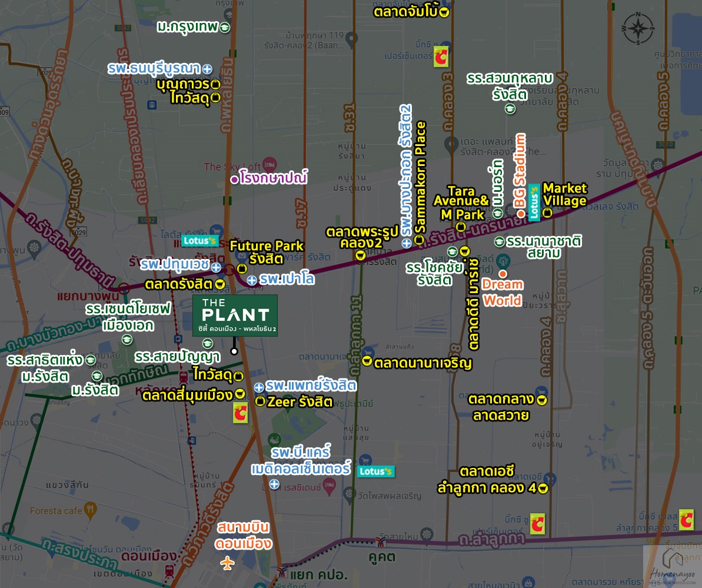702x588 pixels.
Task: Select the Sammakorn Place vertical label
Action: click(420, 178)
